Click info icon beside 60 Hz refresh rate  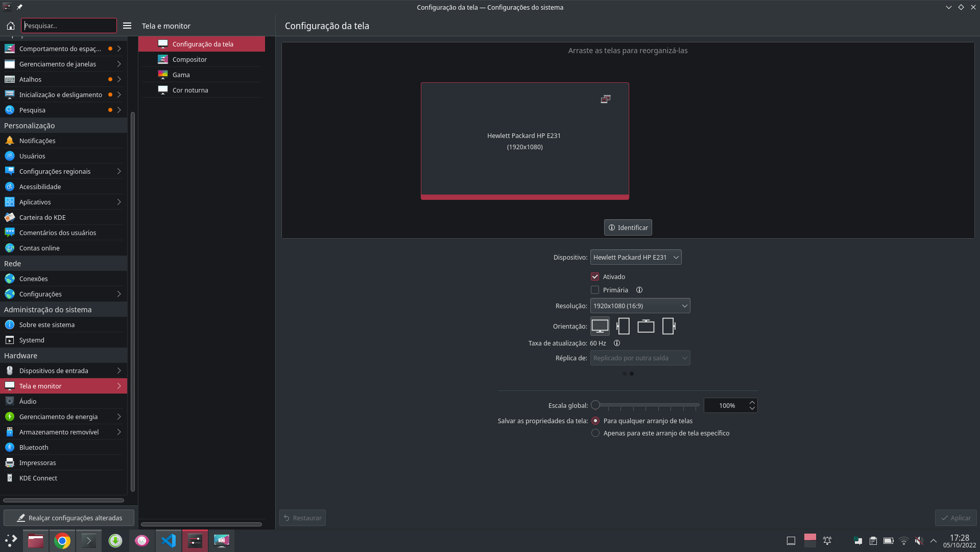click(x=617, y=343)
